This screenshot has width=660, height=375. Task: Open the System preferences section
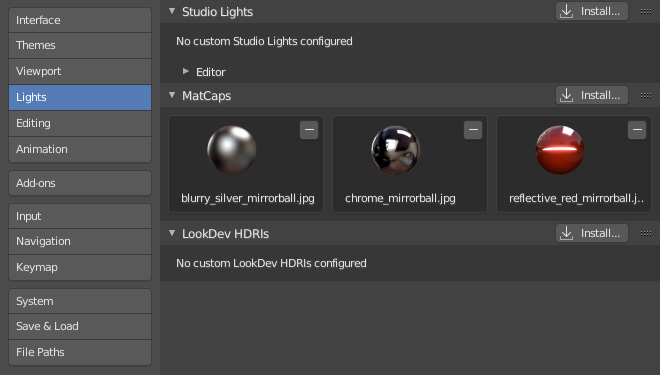click(x=80, y=301)
